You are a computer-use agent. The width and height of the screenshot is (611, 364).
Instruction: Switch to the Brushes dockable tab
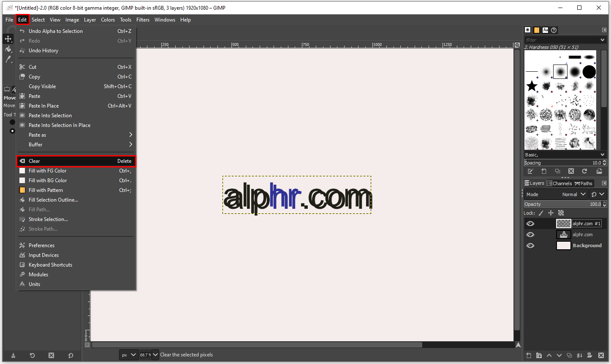click(x=527, y=30)
